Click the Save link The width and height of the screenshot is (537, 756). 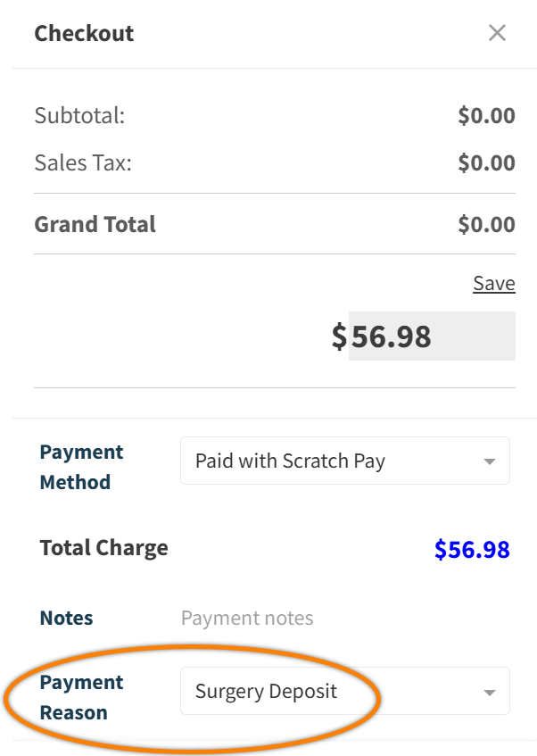pos(493,283)
